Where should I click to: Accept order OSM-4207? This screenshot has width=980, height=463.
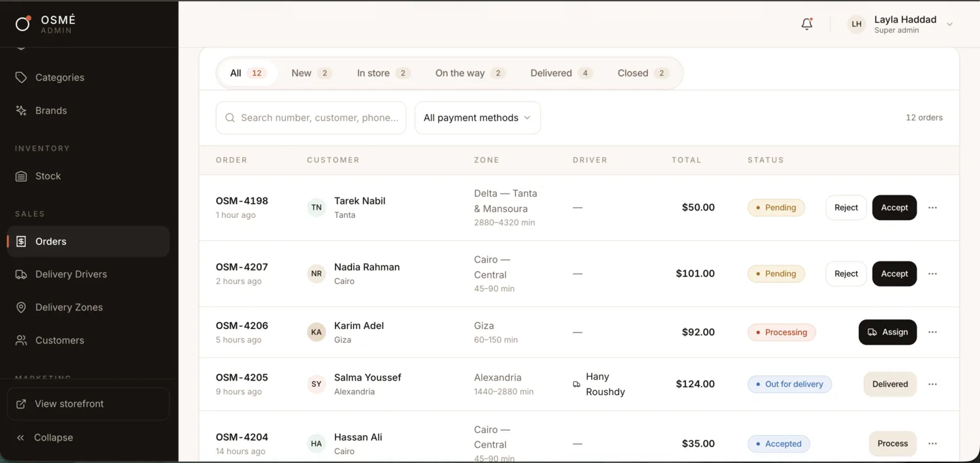894,274
